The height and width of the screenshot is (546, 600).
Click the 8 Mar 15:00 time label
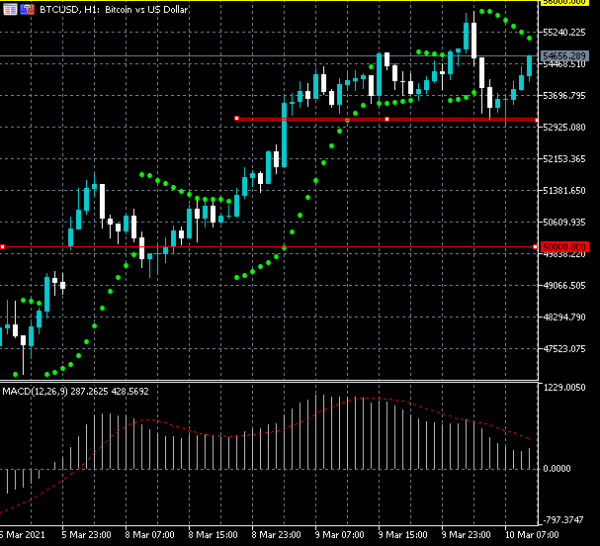point(213,535)
